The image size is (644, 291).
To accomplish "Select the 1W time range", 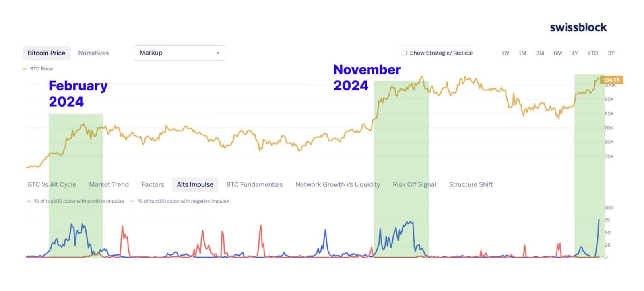I will point(505,53).
